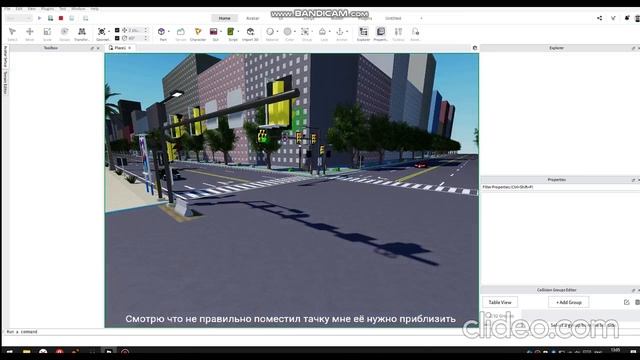The width and height of the screenshot is (640, 360).
Task: Click the Lock tool icon
Action: [322, 32]
